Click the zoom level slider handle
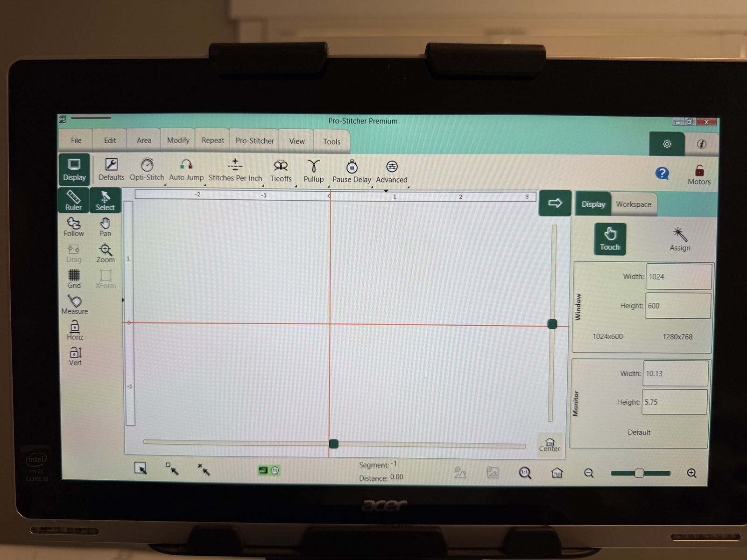 point(639,473)
